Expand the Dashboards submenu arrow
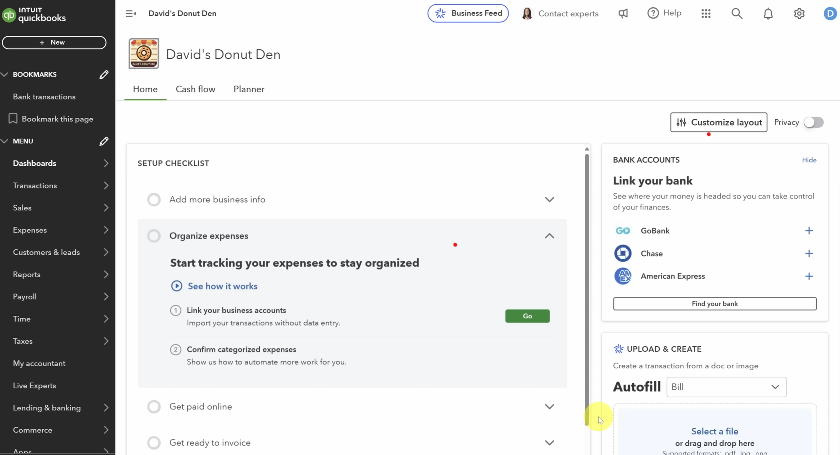The image size is (840, 455). [x=106, y=163]
